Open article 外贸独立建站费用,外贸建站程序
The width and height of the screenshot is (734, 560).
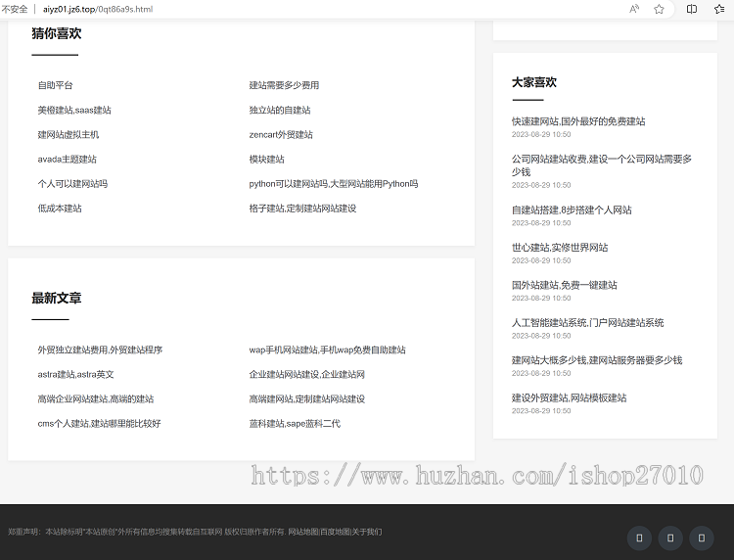pyautogui.click(x=100, y=350)
